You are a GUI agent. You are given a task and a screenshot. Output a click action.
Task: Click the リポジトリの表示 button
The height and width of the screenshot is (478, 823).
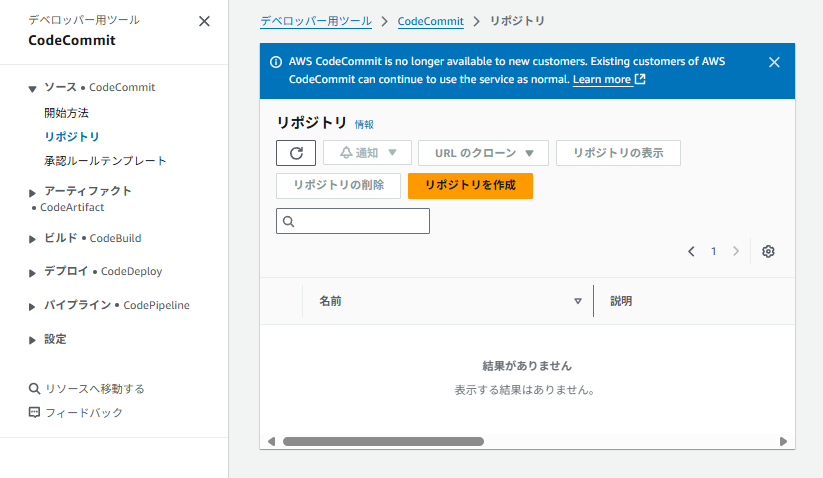click(x=618, y=153)
